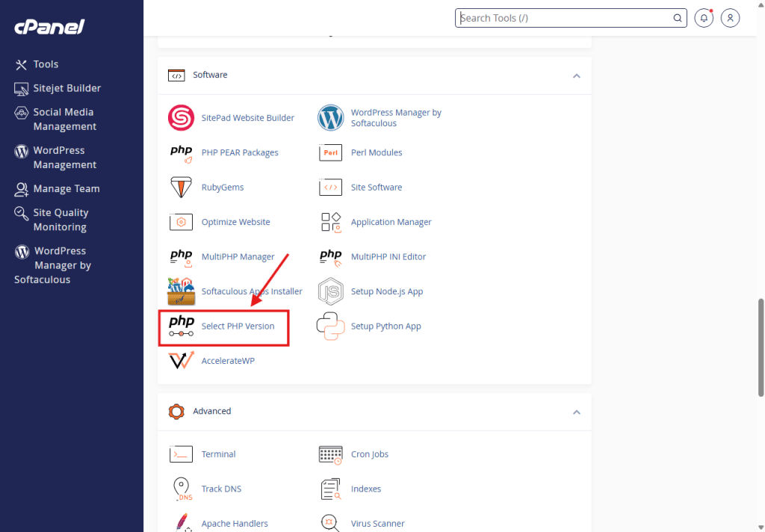Click the notifications bell icon
Screen dimensions: 765x532
tap(703, 18)
